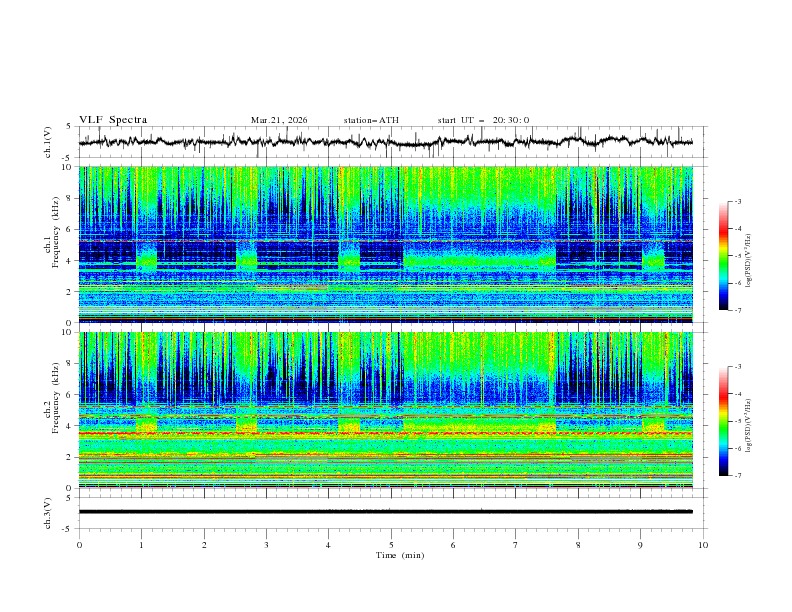Image resolution: width=792 pixels, height=612 pixels.
Task: Click the "-5" lower tick of ch.3(V) axis
Action: [x=67, y=529]
